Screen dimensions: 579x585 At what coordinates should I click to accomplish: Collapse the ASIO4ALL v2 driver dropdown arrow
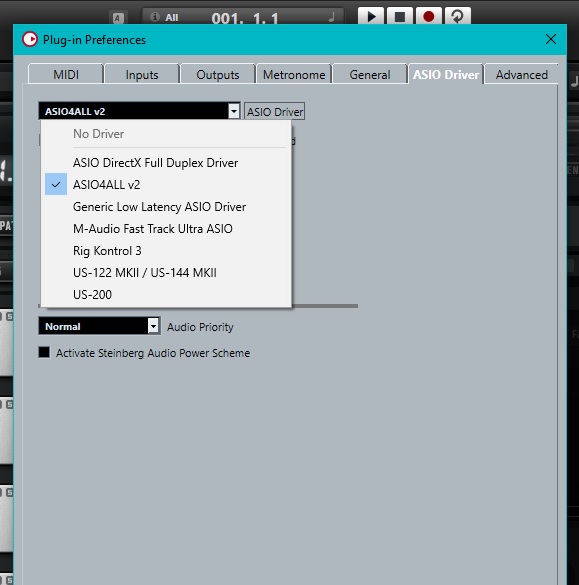(x=234, y=111)
